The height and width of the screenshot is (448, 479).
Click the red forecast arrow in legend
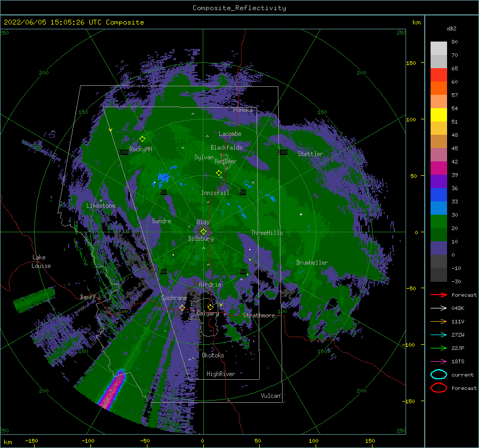pyautogui.click(x=439, y=295)
